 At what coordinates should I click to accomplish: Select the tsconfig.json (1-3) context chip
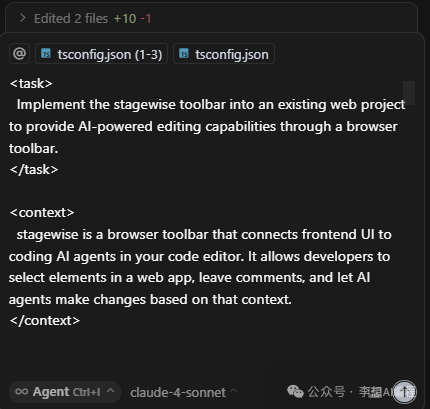click(x=101, y=54)
